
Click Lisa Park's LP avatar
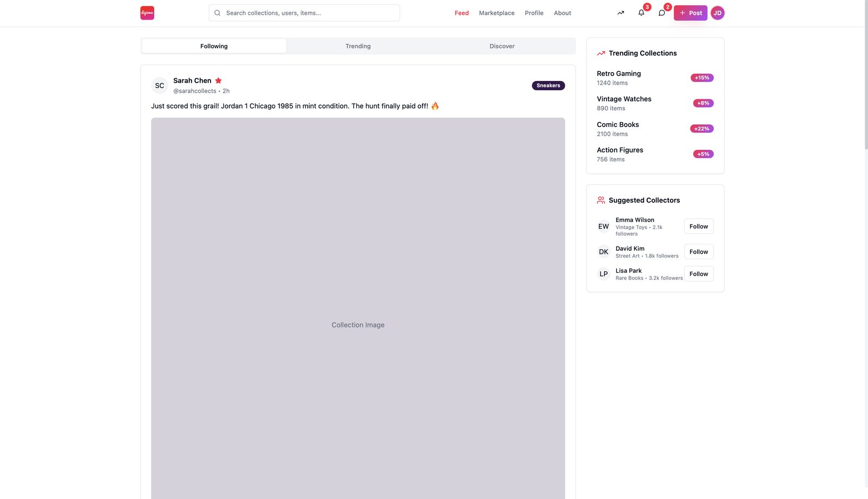pyautogui.click(x=604, y=274)
